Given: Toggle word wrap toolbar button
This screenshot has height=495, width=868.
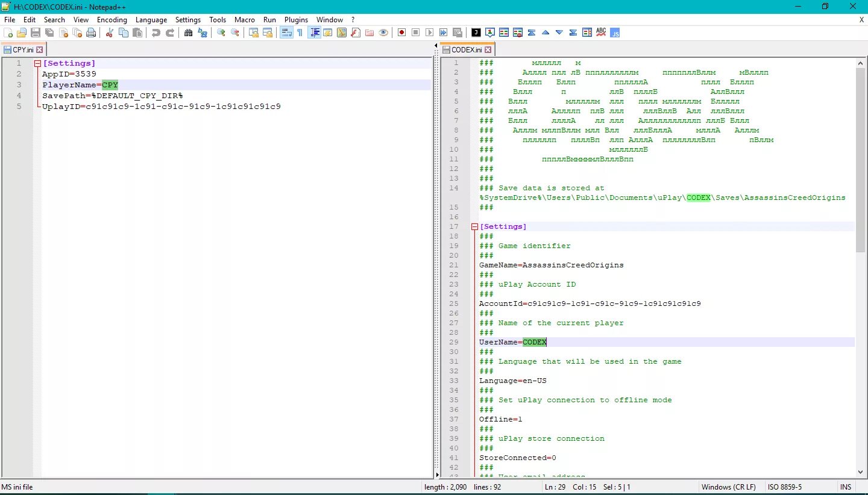Looking at the screenshot, I should [286, 33].
